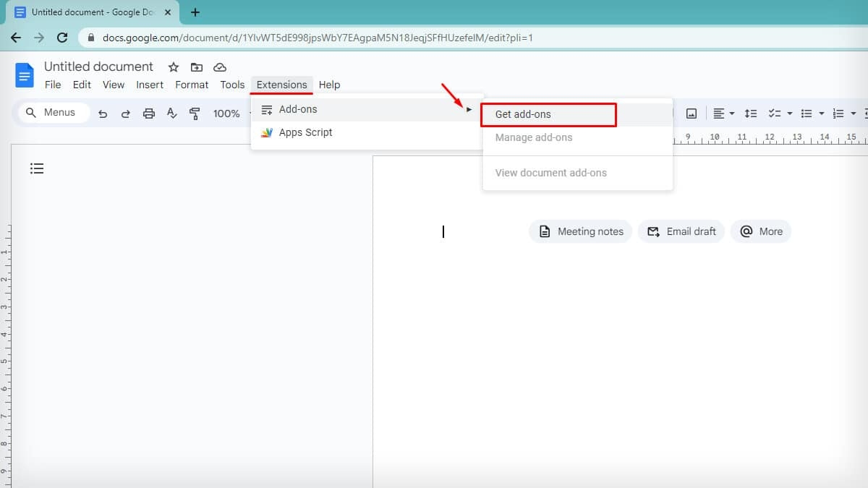
Task: Click the Redo icon
Action: pos(127,113)
